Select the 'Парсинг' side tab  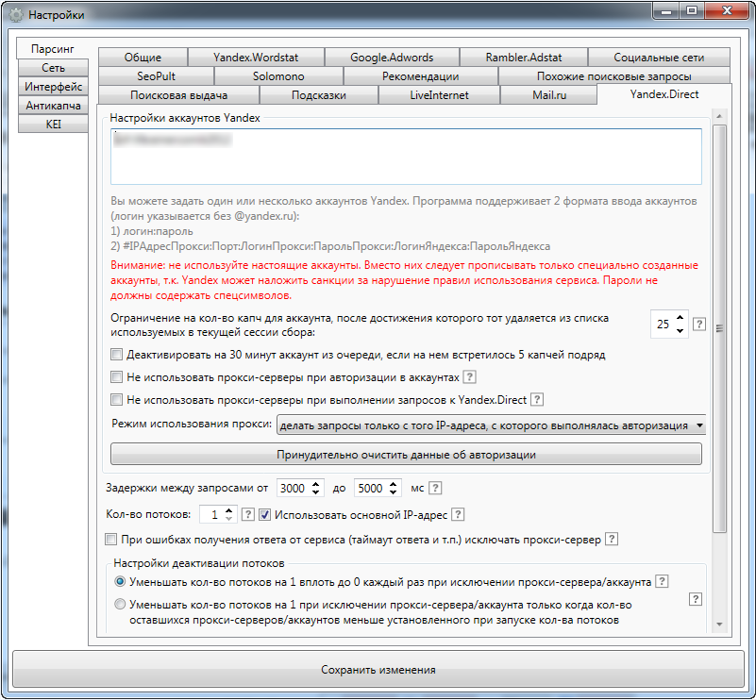(x=53, y=49)
